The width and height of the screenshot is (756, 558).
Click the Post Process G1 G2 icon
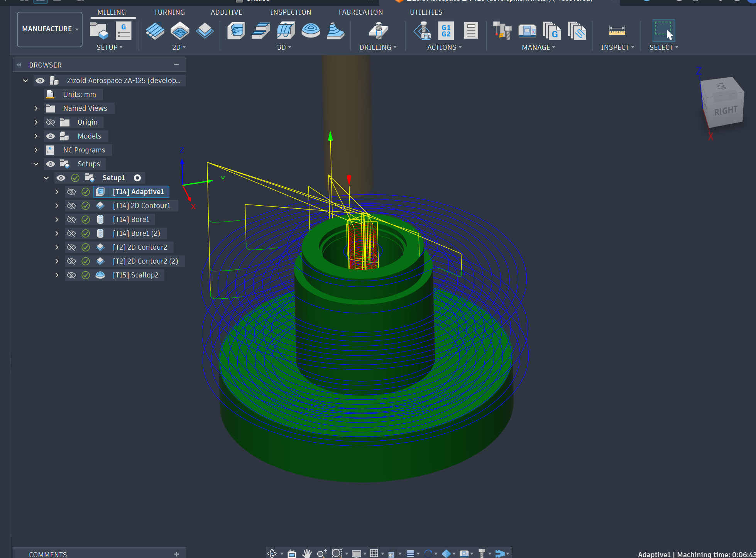446,30
